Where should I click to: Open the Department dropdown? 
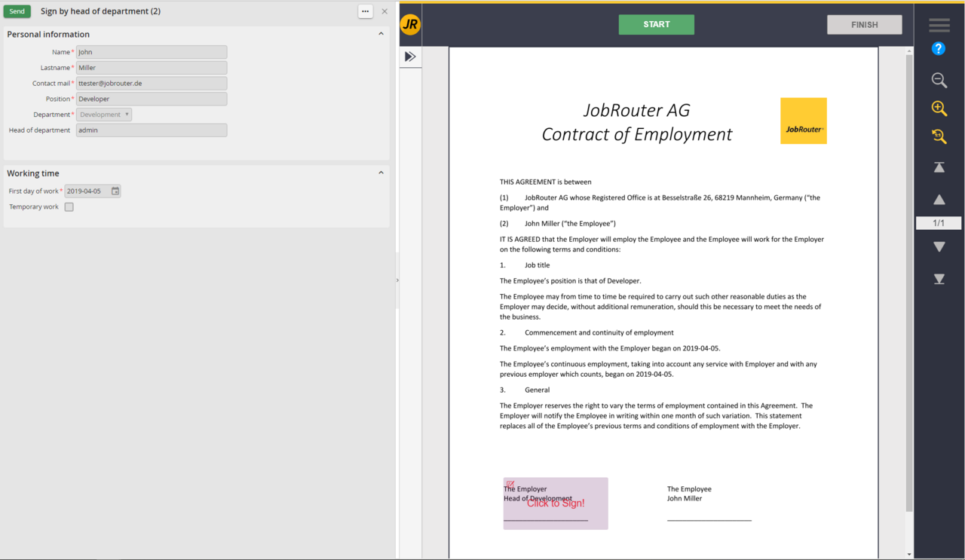103,114
